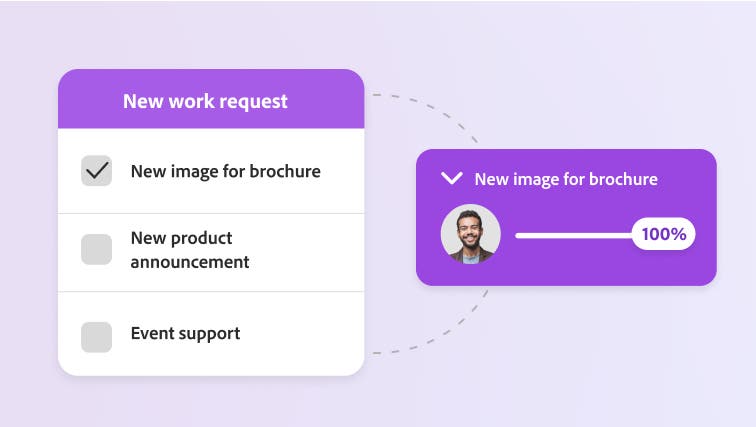Uncheck the "New image for brochure" checkbox

tap(96, 171)
